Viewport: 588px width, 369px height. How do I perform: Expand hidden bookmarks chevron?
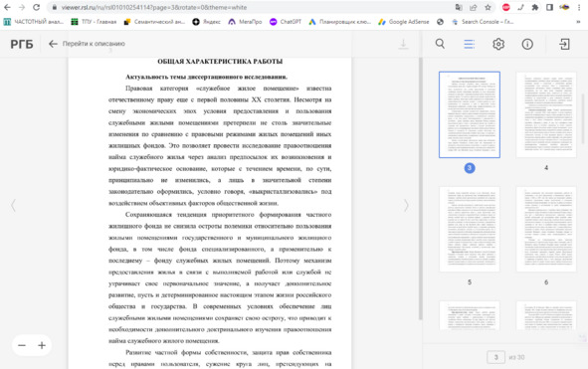578,22
